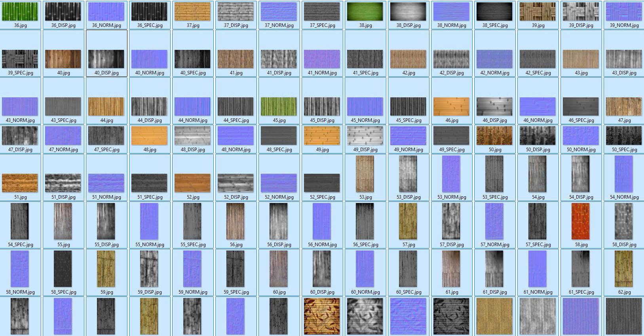This screenshot has height=336, width=644.
Task: Select the green bamboo 36.jpg thumbnail
Action: pyautogui.click(x=20, y=12)
